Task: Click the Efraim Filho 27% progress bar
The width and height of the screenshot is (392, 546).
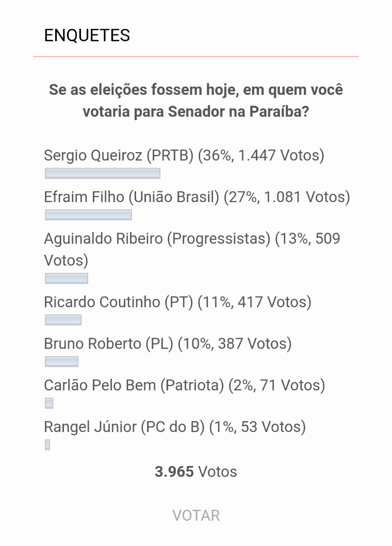Action: point(88,215)
